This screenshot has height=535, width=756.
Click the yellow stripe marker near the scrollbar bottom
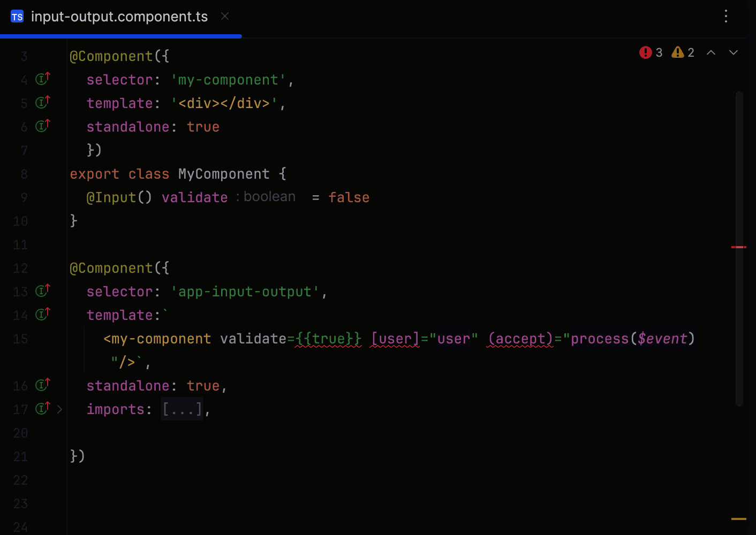[739, 518]
